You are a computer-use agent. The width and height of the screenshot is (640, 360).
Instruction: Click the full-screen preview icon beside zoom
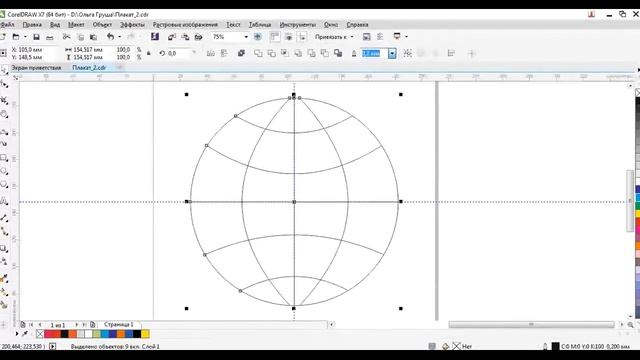click(x=258, y=37)
